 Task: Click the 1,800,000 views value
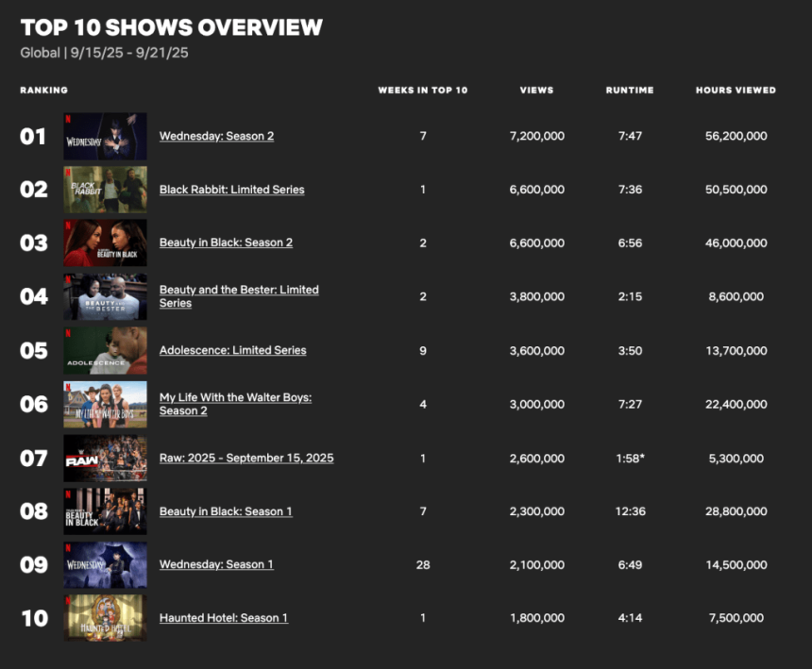537,618
